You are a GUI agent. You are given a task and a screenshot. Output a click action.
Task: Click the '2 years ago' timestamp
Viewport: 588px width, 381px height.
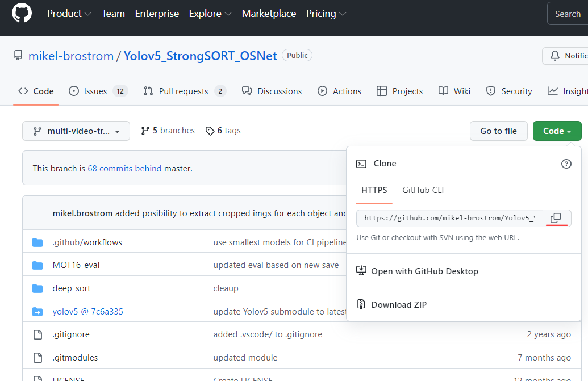[x=549, y=334]
